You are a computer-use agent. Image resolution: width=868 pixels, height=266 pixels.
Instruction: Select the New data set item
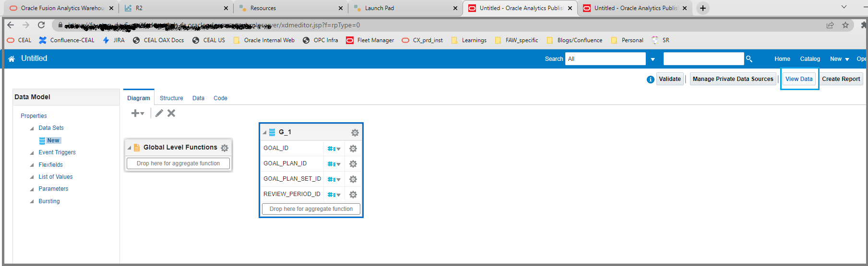point(53,140)
